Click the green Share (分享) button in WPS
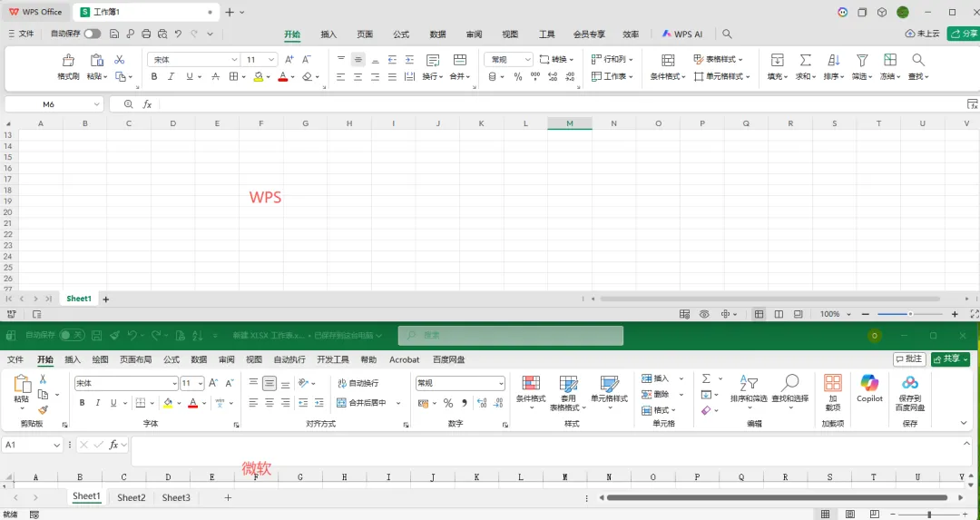The image size is (980, 520). click(963, 34)
